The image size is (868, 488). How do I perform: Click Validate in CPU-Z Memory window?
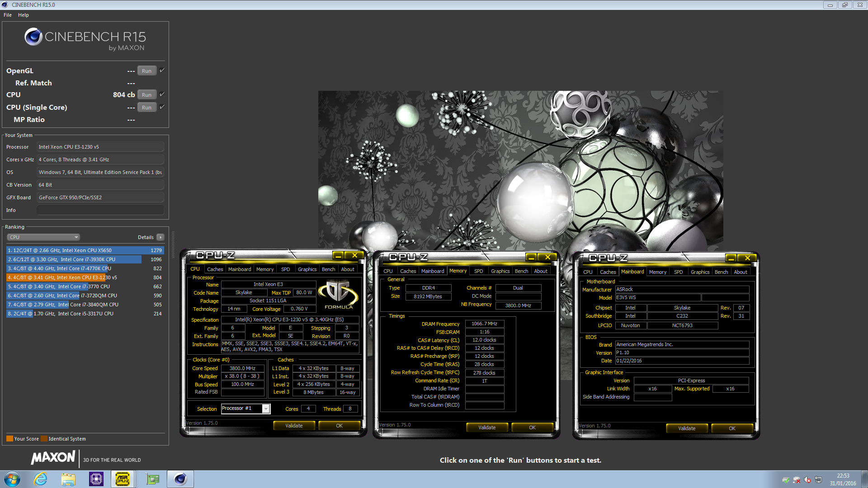tap(487, 427)
